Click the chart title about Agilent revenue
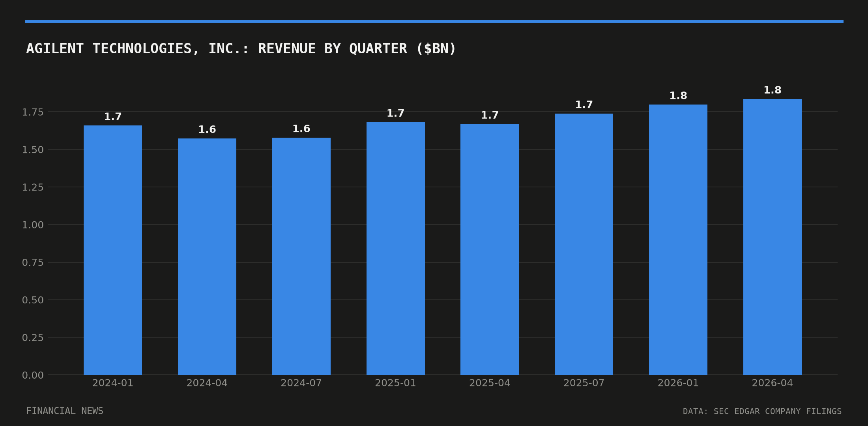The height and width of the screenshot is (426, 868). tap(241, 49)
